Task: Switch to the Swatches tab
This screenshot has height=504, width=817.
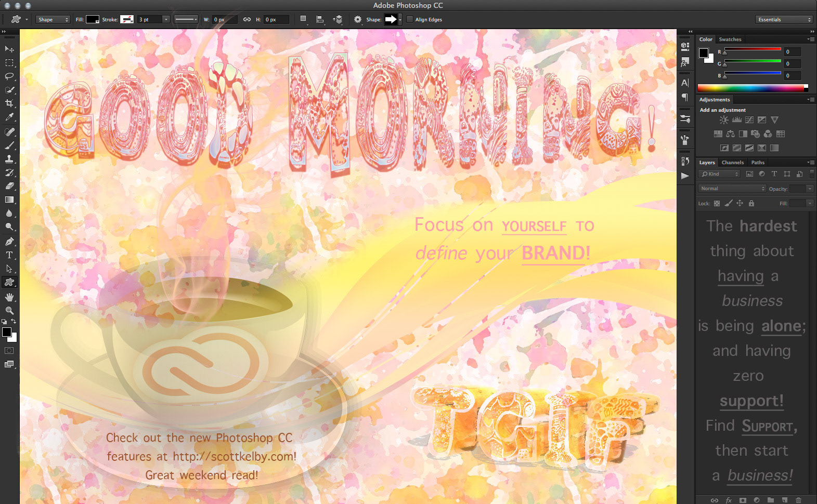Action: [x=730, y=39]
